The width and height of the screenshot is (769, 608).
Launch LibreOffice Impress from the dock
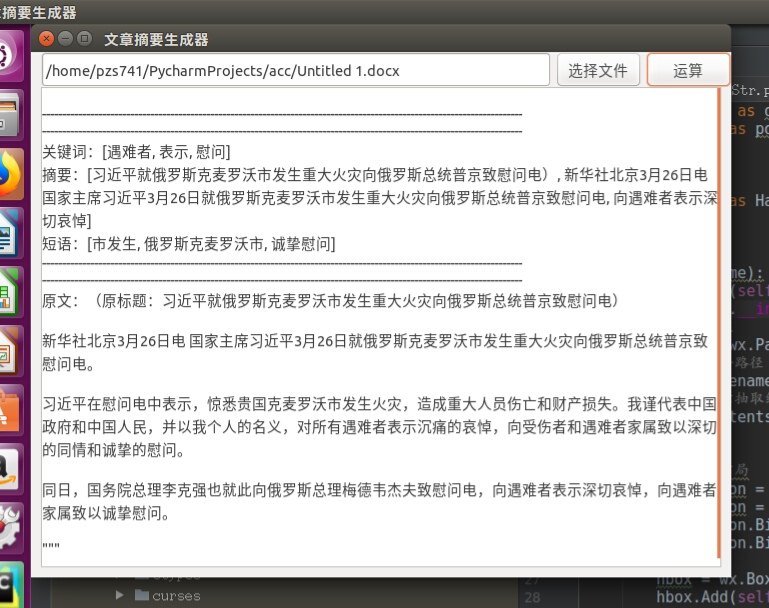(9, 351)
